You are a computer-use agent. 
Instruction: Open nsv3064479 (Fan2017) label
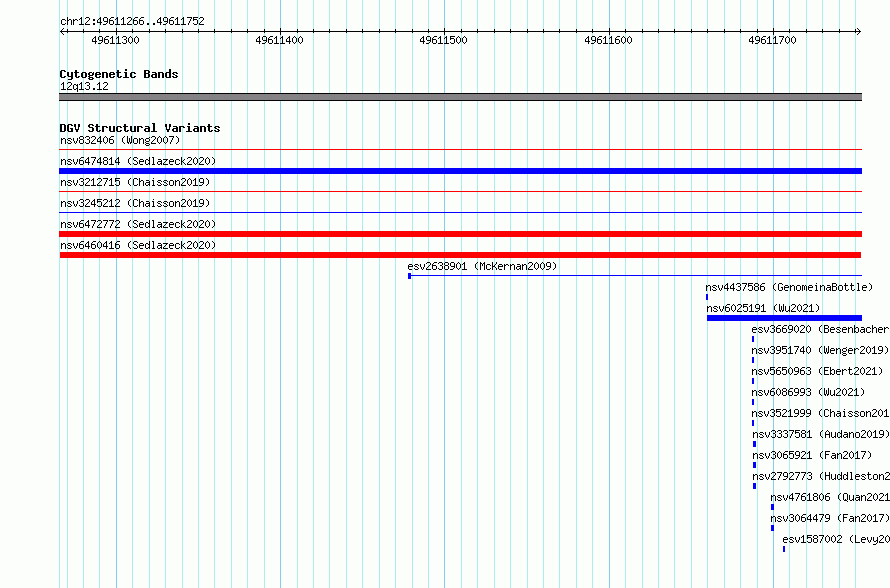pos(830,518)
